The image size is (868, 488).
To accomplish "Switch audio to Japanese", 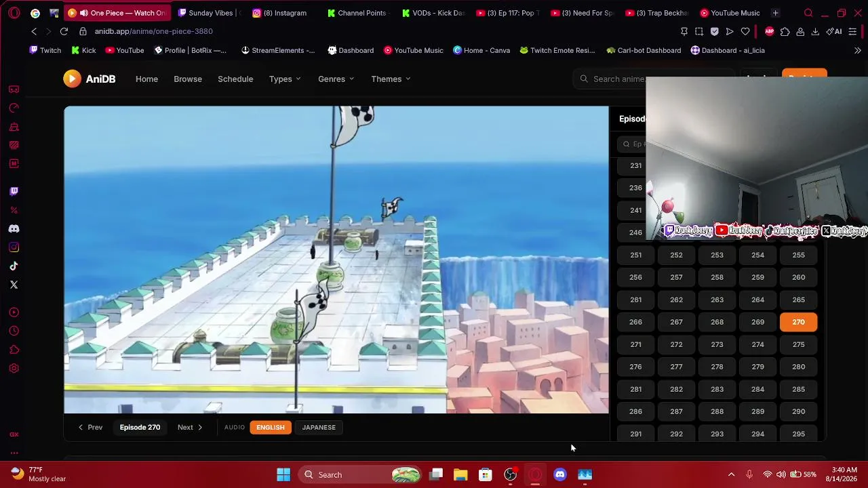I will point(319,428).
